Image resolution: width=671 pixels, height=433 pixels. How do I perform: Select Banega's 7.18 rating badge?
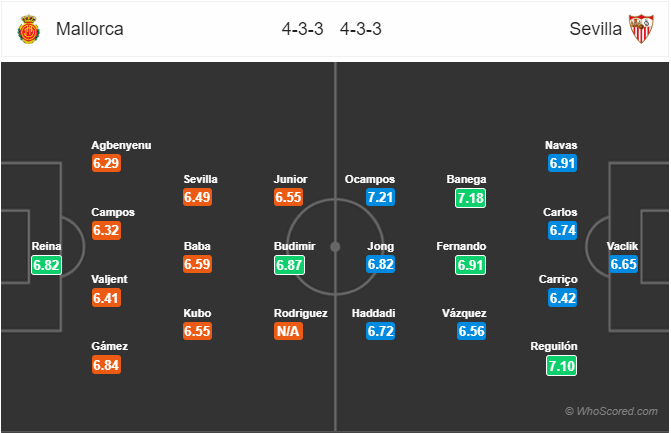[x=470, y=198]
